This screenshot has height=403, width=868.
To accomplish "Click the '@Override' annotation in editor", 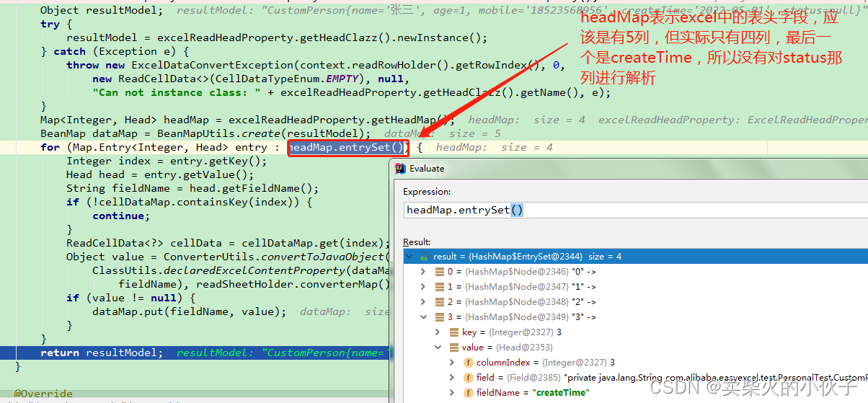I will point(43,394).
